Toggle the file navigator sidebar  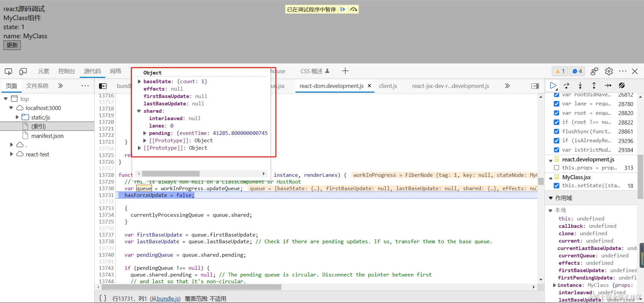(103, 86)
